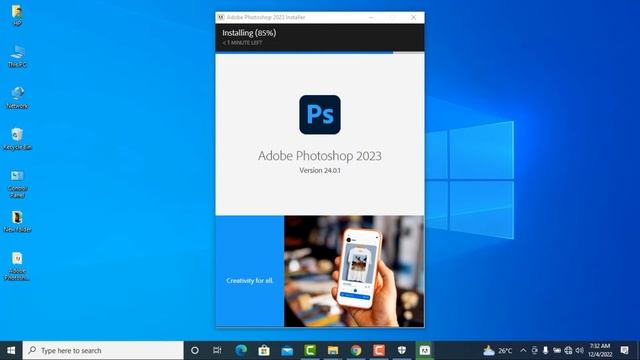Open the Mail app on taskbar
The width and height of the screenshot is (640, 360).
click(x=287, y=350)
